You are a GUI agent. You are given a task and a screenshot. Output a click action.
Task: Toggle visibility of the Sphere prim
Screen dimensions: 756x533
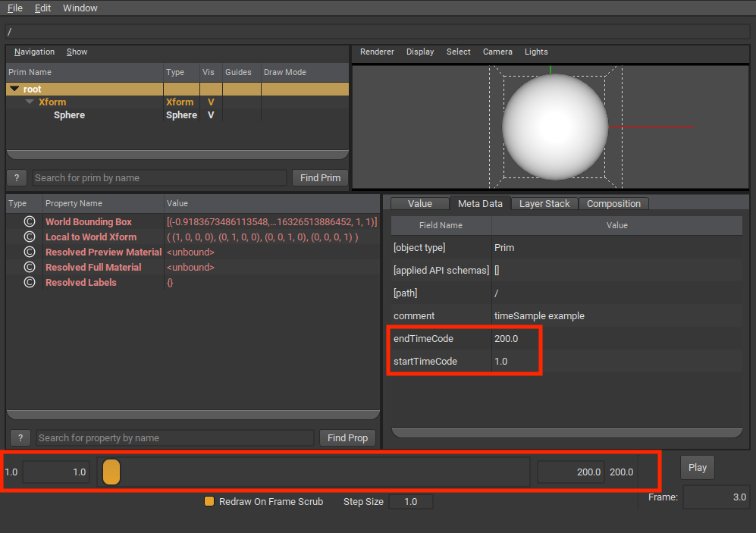tap(211, 115)
